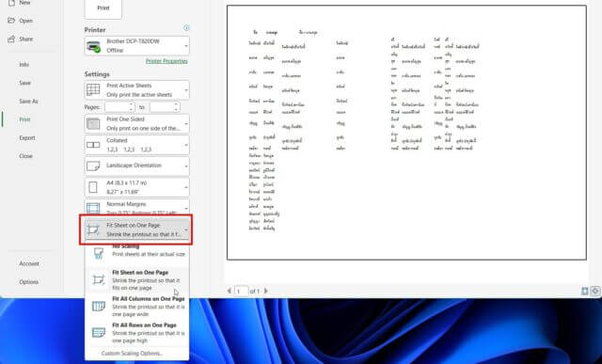Click the Fit Sheet on One Page scaling dropdown
Viewport: 602px width, 364px height.
tap(136, 229)
